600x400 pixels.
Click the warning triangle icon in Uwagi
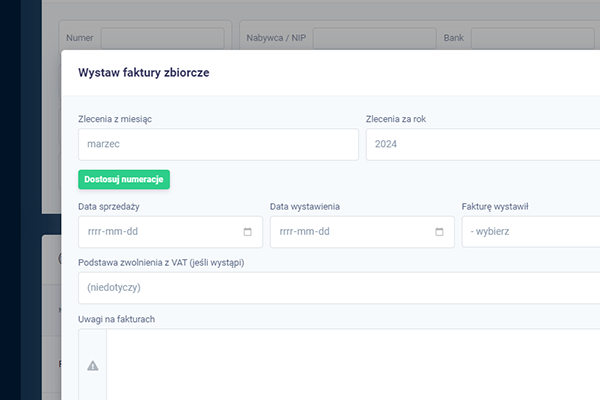93,366
